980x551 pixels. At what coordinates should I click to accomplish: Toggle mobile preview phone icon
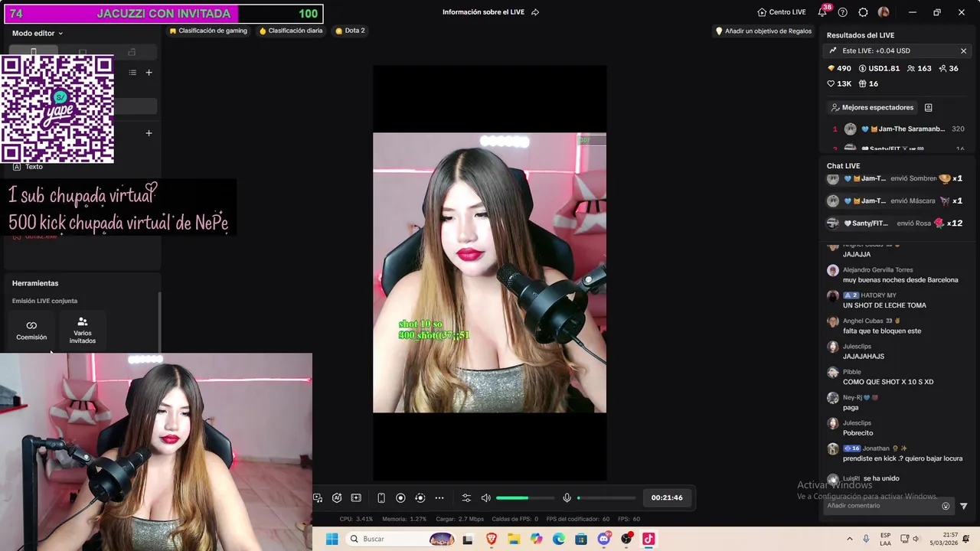[x=381, y=498]
